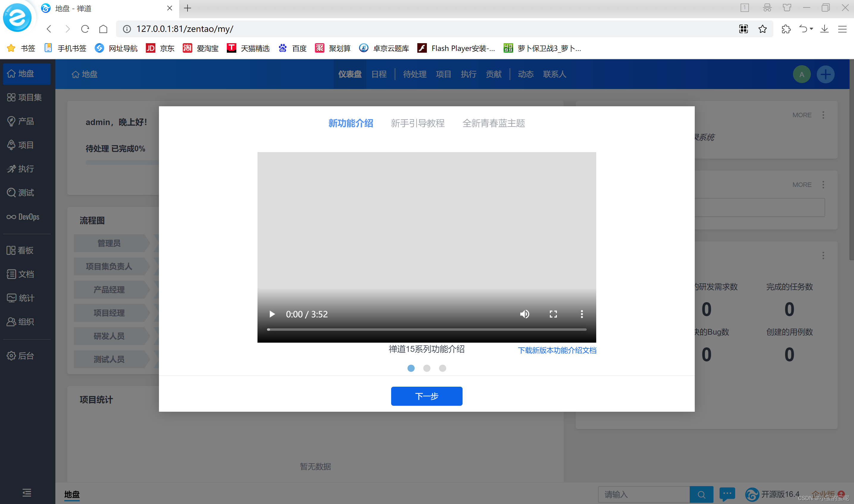This screenshot has width=854, height=504.
Task: Open 百度 bookmark
Action: [292, 48]
